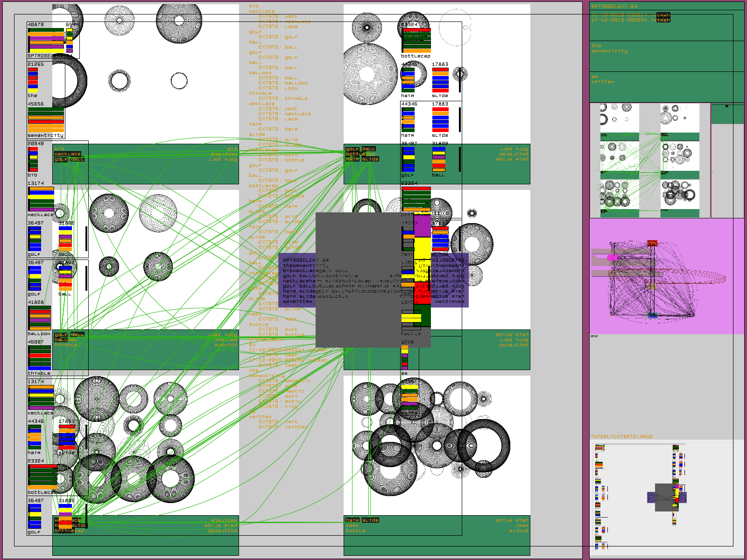
Task: Click the balloon tag in the middle-left green band
Action: 66,340
